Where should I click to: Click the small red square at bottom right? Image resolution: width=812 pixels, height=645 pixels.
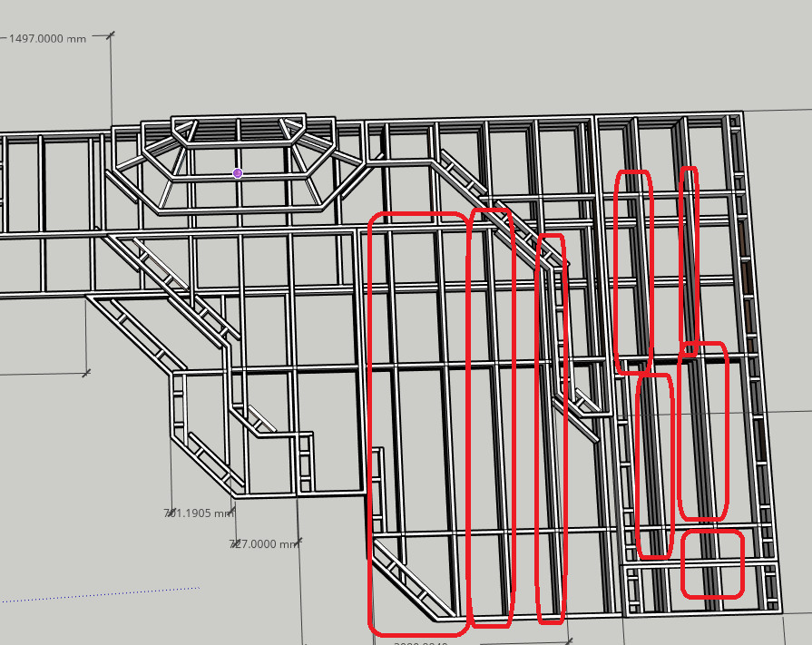(x=712, y=564)
